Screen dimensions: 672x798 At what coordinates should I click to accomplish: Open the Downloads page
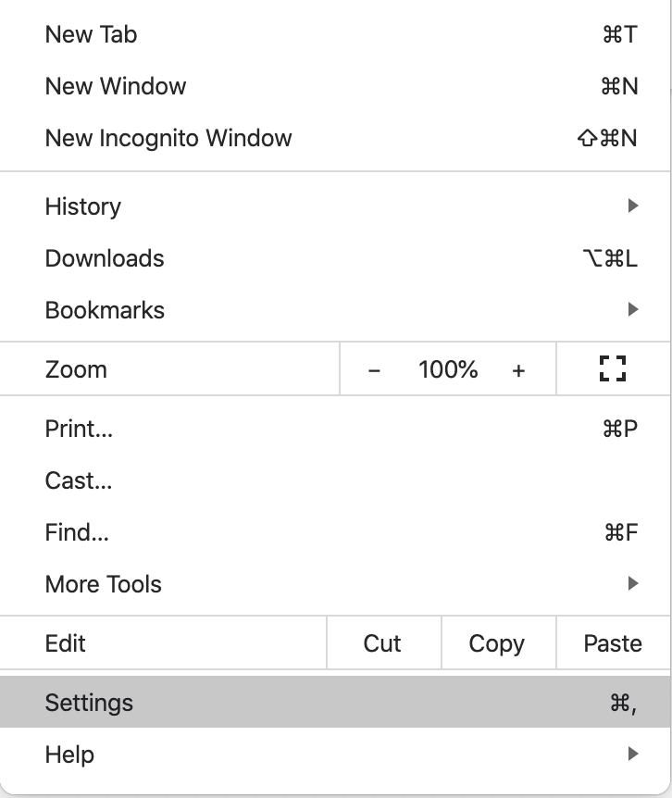click(335, 258)
